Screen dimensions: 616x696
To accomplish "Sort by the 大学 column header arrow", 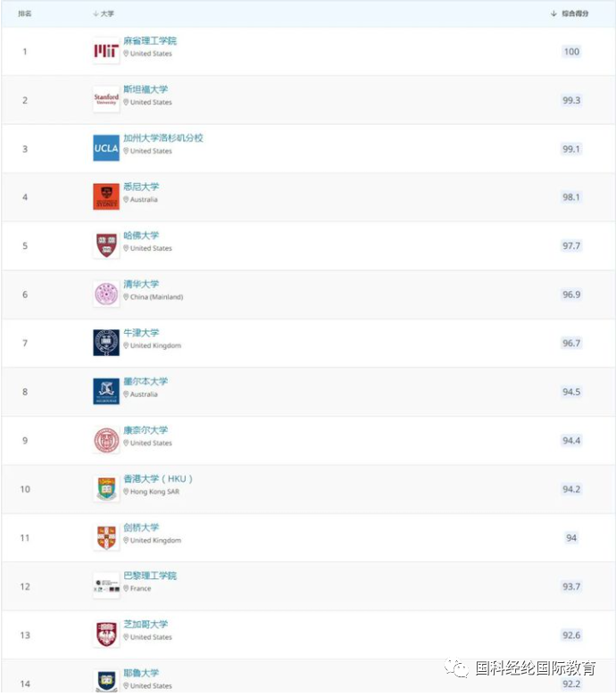I will coord(96,13).
